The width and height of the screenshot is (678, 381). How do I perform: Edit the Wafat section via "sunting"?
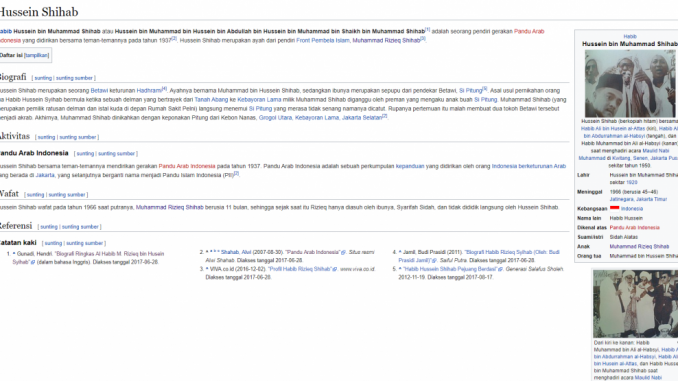35,195
